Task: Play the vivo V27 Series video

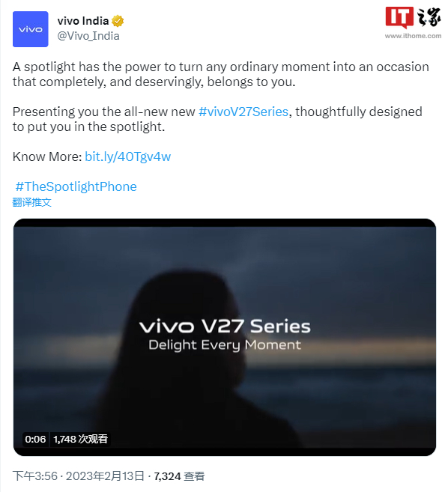Action: pos(225,337)
